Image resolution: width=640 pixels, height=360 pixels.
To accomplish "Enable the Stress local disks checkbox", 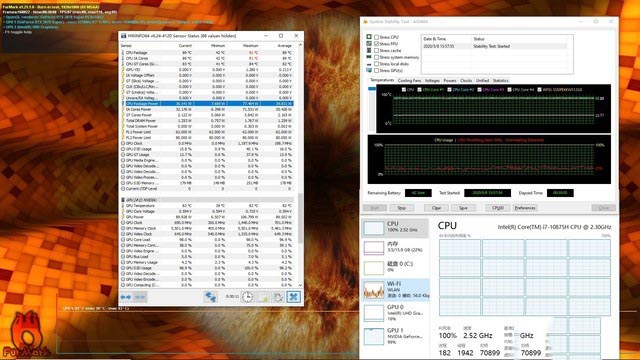I will click(376, 64).
